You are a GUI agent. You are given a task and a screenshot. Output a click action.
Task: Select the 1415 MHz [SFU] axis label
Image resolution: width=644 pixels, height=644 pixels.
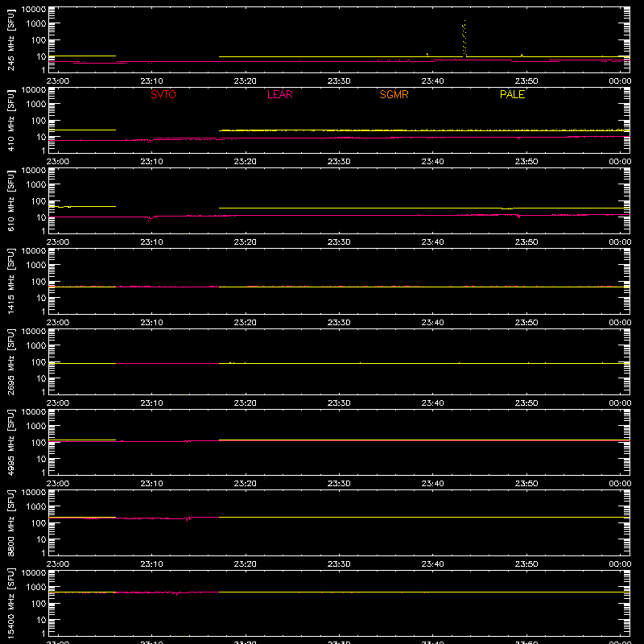tap(11, 281)
